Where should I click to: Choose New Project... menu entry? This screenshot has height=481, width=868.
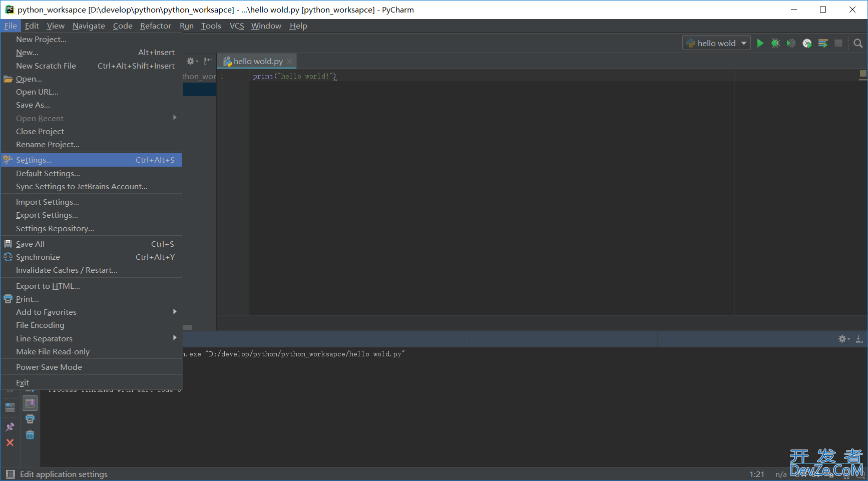coord(91,40)
